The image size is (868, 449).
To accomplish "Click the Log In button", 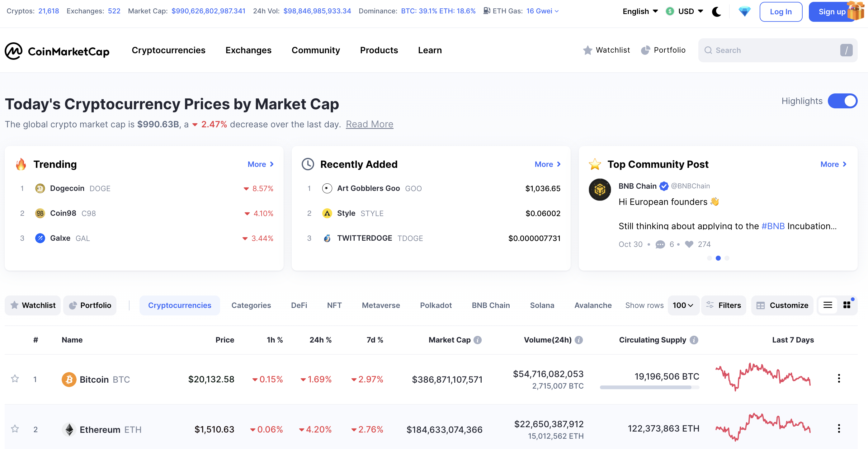I will click(781, 12).
